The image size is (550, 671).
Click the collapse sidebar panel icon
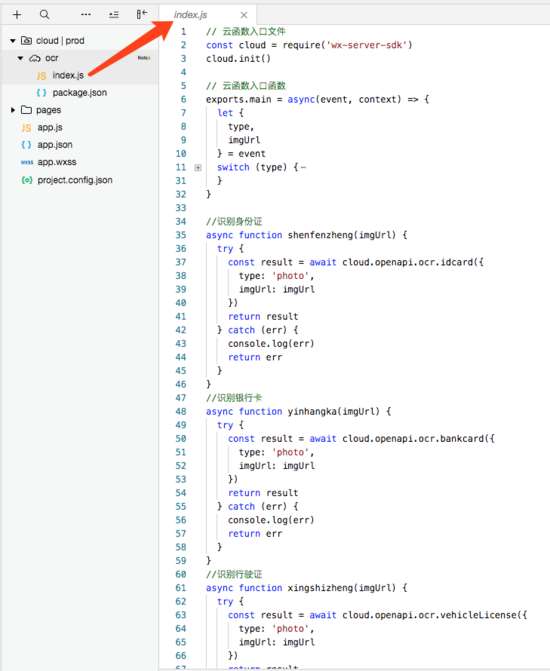click(x=142, y=15)
